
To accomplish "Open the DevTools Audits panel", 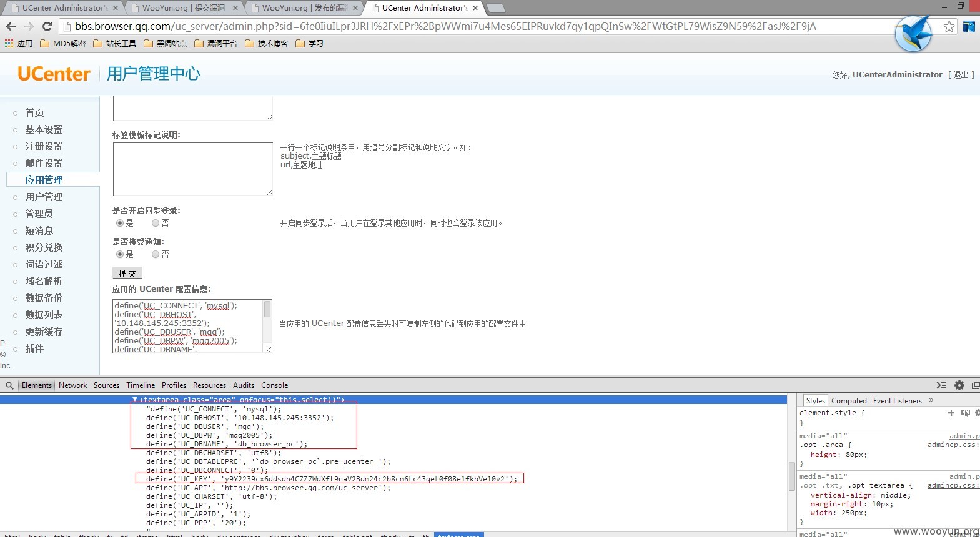I will (x=244, y=385).
